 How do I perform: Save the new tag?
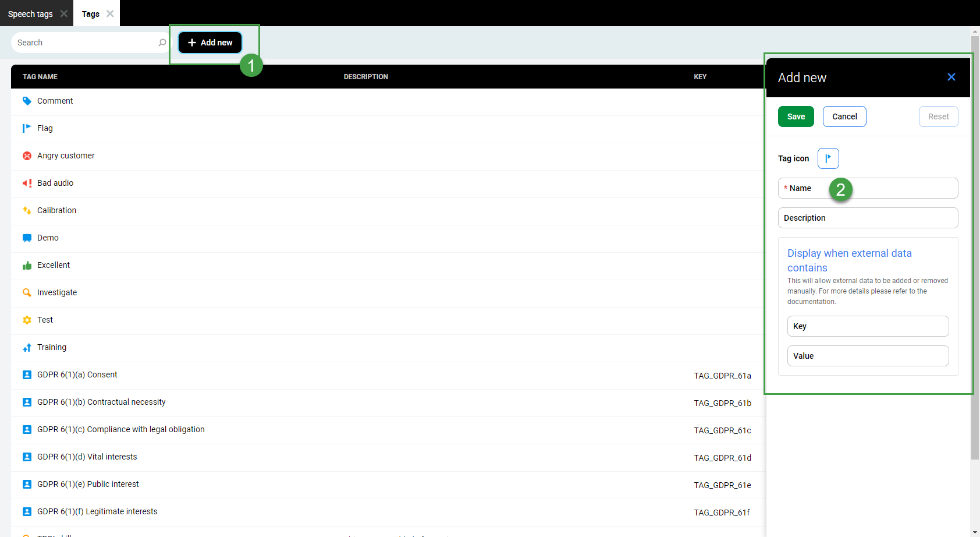(796, 116)
